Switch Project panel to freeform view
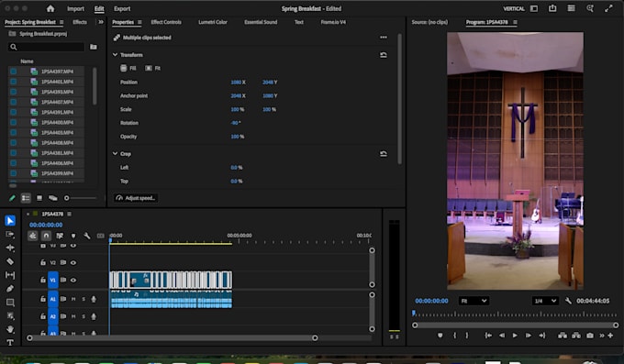This screenshot has width=624, height=364. (52, 198)
